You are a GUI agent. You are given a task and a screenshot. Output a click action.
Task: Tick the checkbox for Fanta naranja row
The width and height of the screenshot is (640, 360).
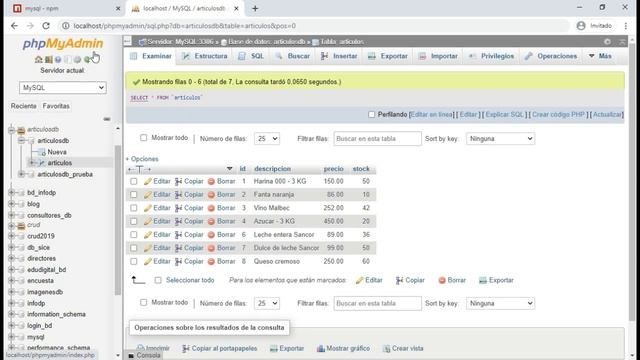tap(133, 195)
